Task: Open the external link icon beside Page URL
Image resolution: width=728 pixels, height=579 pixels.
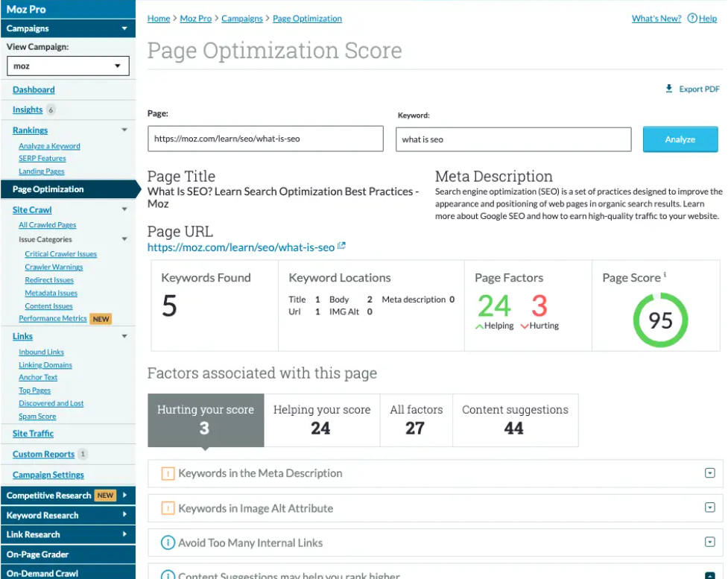Action: click(341, 246)
